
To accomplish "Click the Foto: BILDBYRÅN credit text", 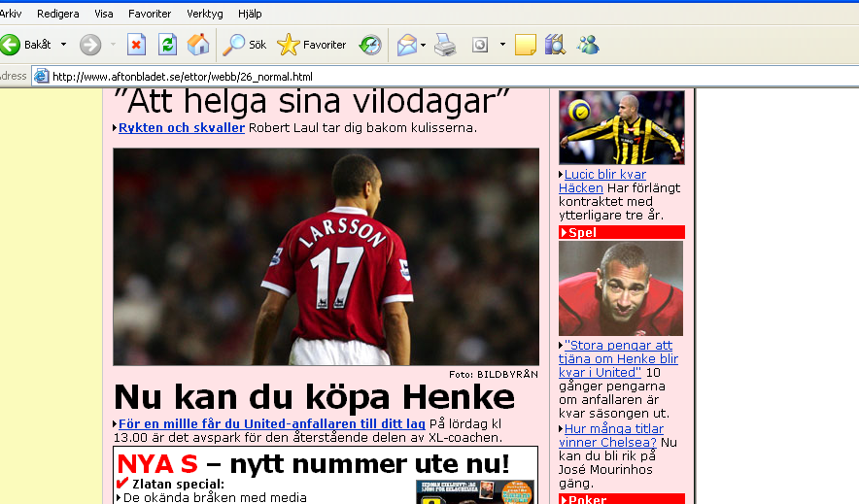I will [x=494, y=374].
